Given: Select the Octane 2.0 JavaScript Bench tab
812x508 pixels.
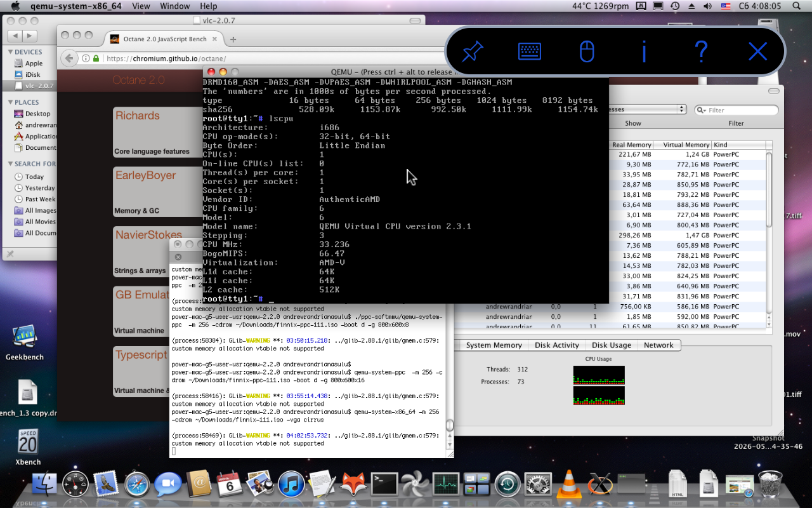Looking at the screenshot, I should 164,39.
